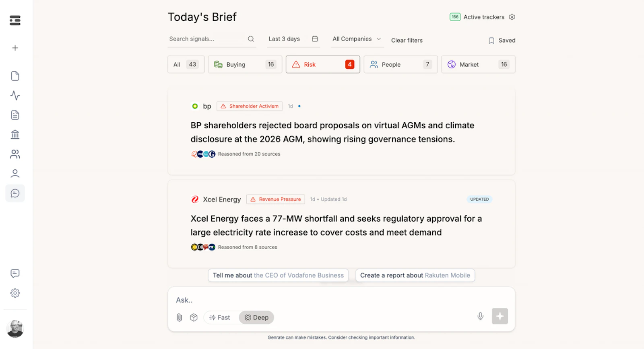Open the BP shareholders headline
This screenshot has height=349, width=644.
tap(332, 132)
